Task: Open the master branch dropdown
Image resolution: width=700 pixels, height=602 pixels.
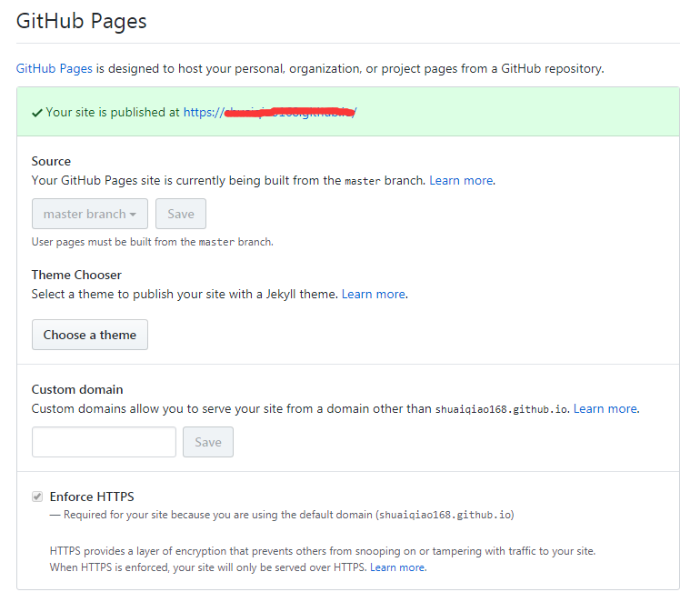Action: click(90, 214)
